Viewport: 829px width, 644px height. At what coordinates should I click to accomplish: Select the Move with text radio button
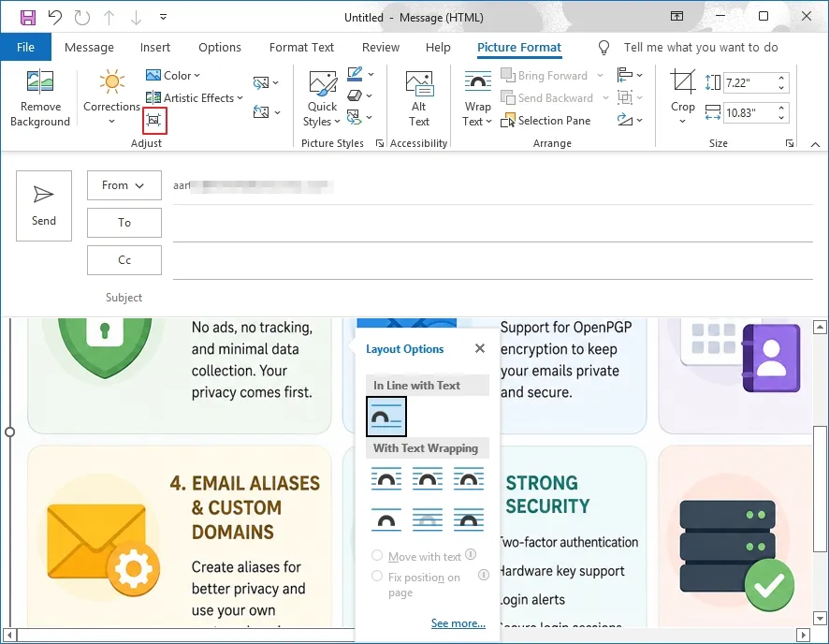coord(377,555)
